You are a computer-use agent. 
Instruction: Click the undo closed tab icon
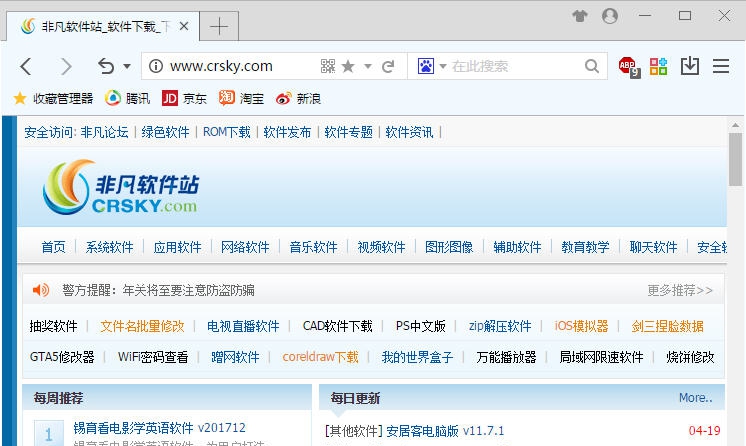click(x=106, y=66)
